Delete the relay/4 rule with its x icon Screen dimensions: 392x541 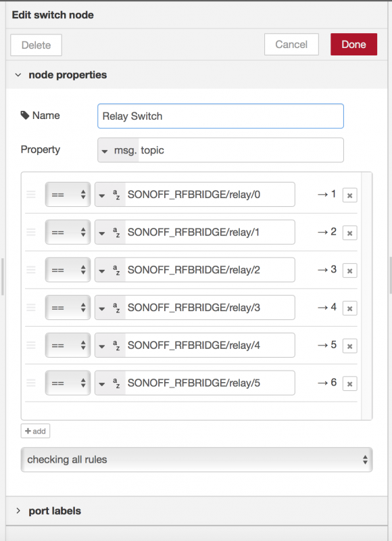349,346
